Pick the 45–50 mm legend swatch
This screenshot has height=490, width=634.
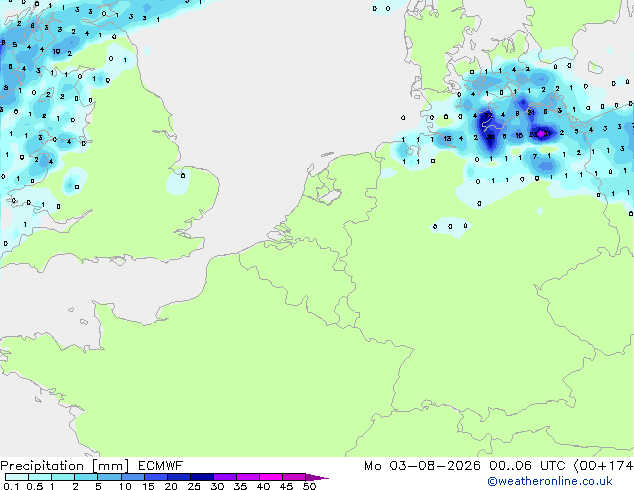pos(294,477)
